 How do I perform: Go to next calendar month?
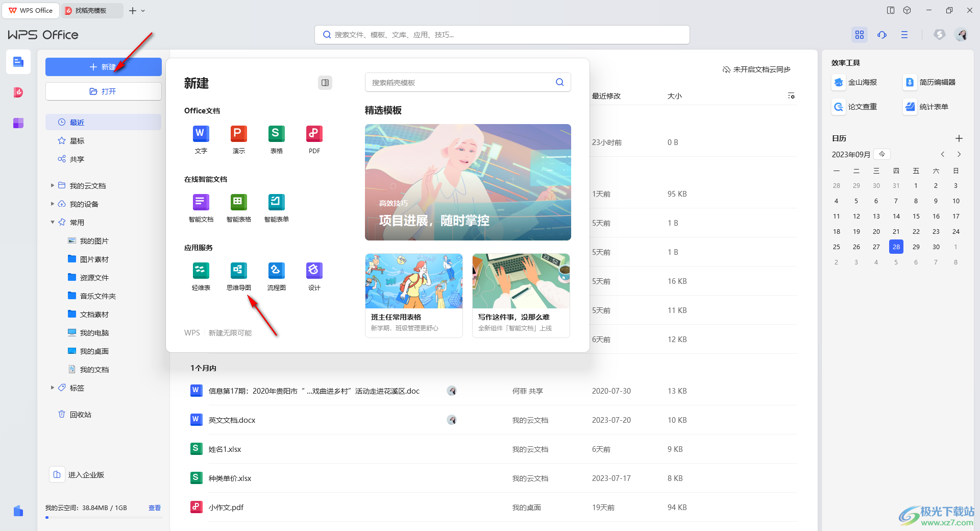pyautogui.click(x=959, y=154)
